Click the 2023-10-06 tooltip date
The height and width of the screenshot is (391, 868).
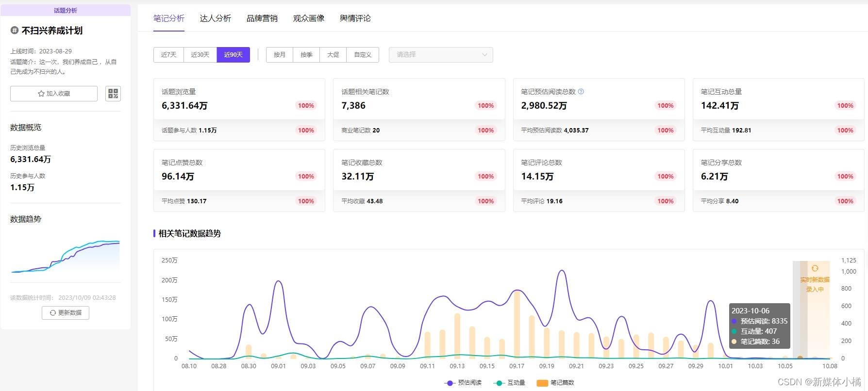tap(751, 311)
